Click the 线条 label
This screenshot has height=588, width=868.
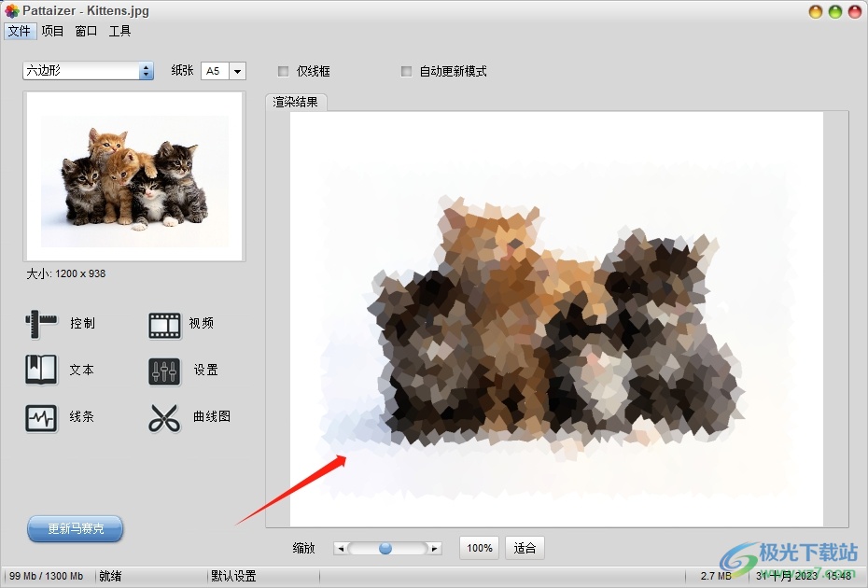(82, 416)
